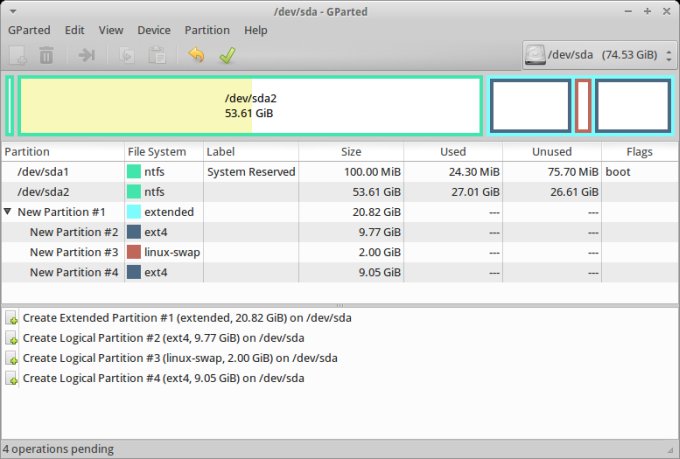Click the Resize/Move toolbar icon

coord(87,55)
